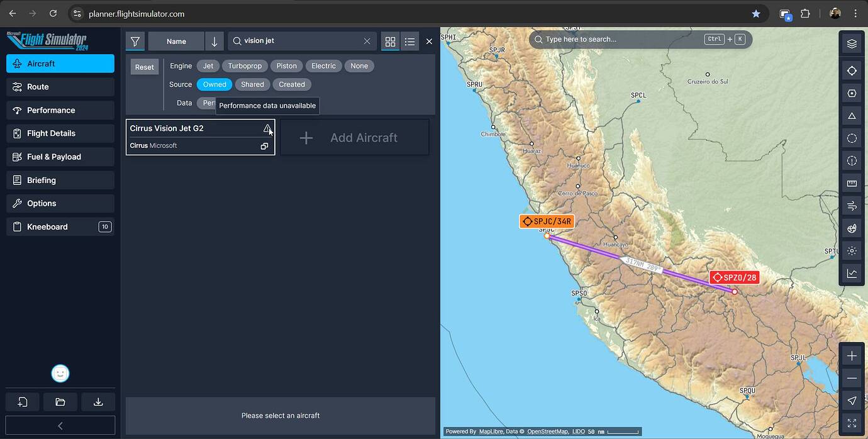This screenshot has height=439, width=868.
Task: Toggle airports icon on map toolbar
Action: 852,70
